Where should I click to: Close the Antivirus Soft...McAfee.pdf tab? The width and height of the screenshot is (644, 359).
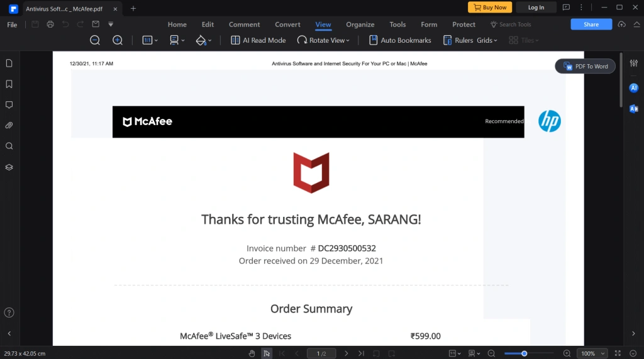(x=115, y=9)
